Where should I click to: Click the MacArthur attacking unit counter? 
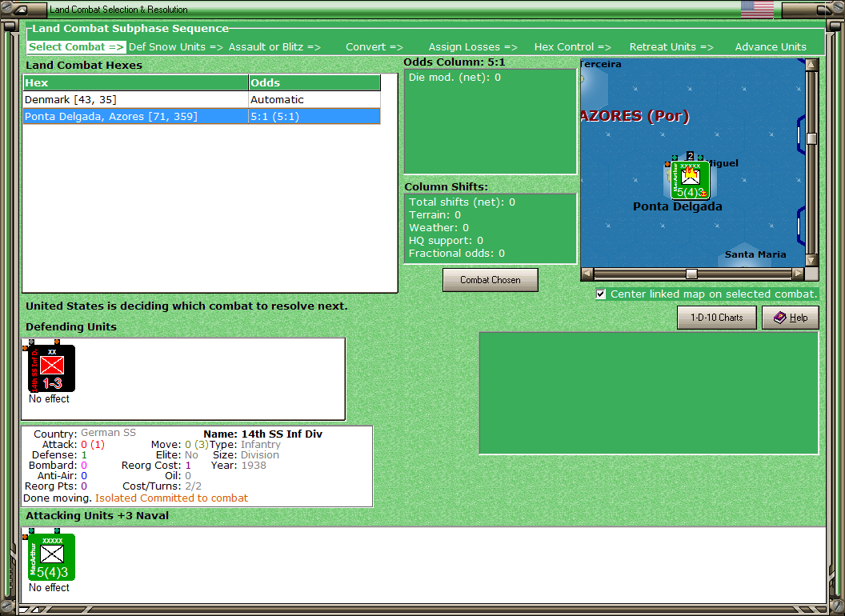(x=51, y=557)
